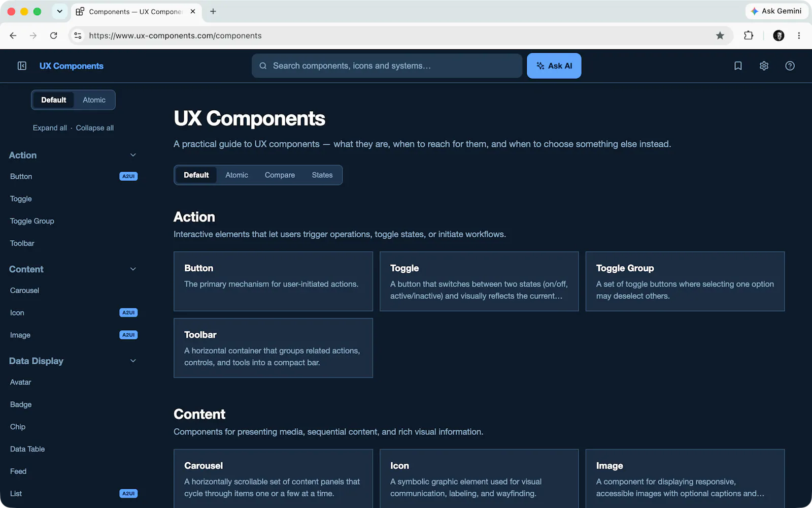View site information icon in address bar
This screenshot has height=508, width=812.
(x=78, y=36)
